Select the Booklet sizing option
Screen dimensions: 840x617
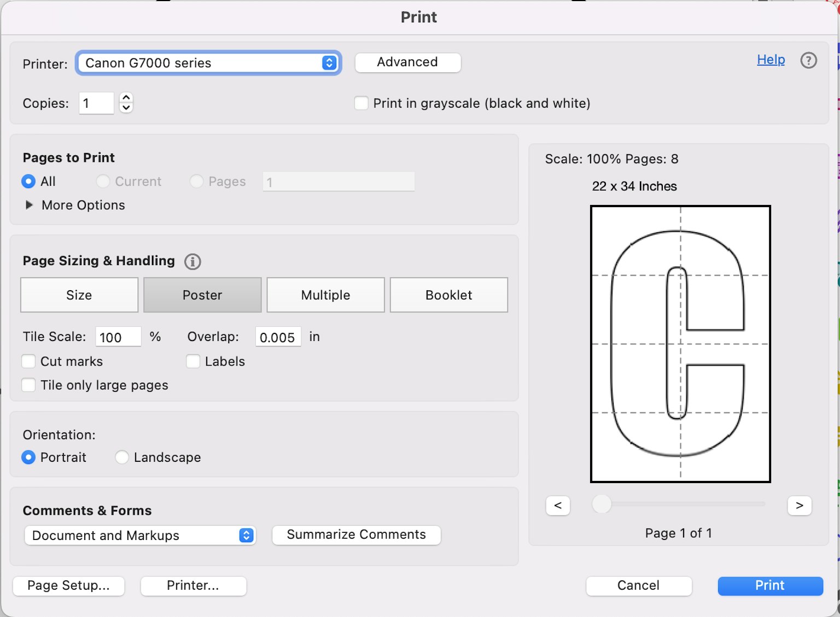pos(448,295)
